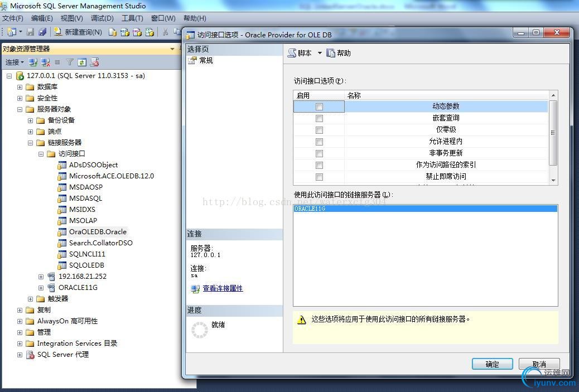Enable the 嵌套查询 checkbox
Viewport: 579px width, 392px height.
[x=320, y=118]
